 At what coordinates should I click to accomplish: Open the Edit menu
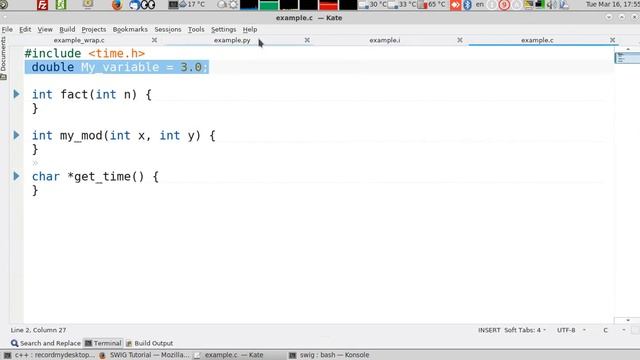click(x=25, y=29)
